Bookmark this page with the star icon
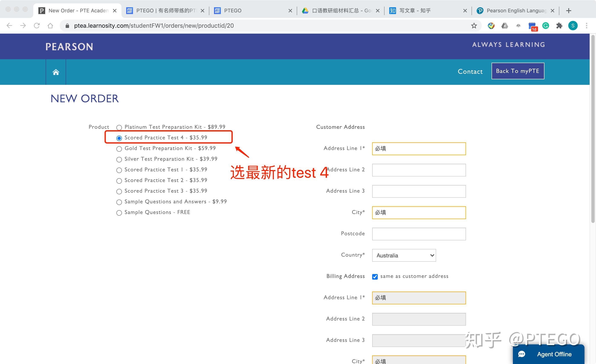 click(x=474, y=26)
